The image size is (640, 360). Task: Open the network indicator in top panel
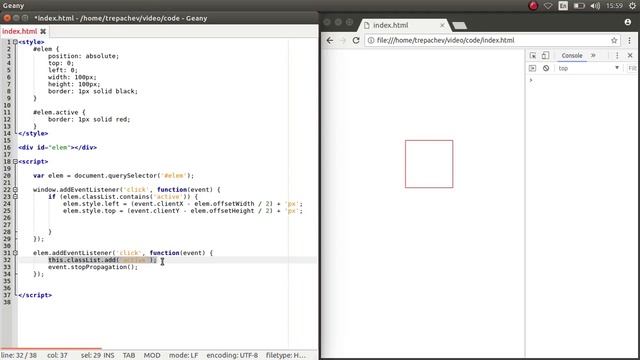click(548, 6)
